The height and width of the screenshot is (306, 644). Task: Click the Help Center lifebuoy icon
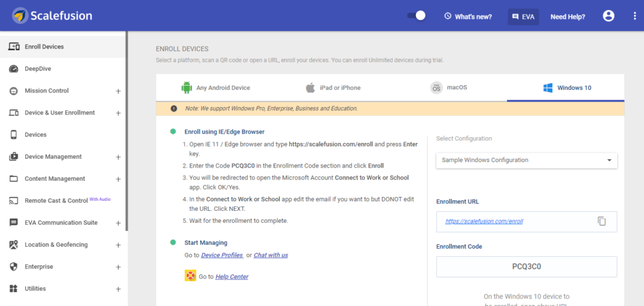coord(191,276)
